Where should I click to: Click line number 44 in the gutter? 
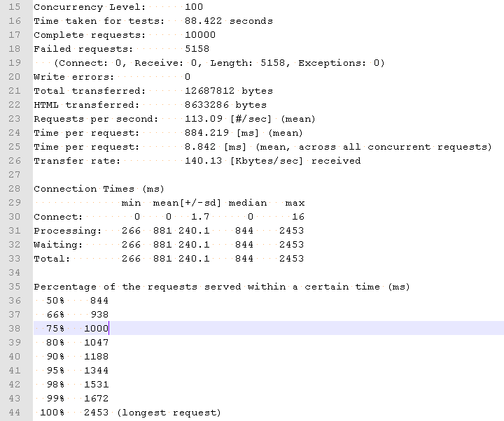(15, 413)
